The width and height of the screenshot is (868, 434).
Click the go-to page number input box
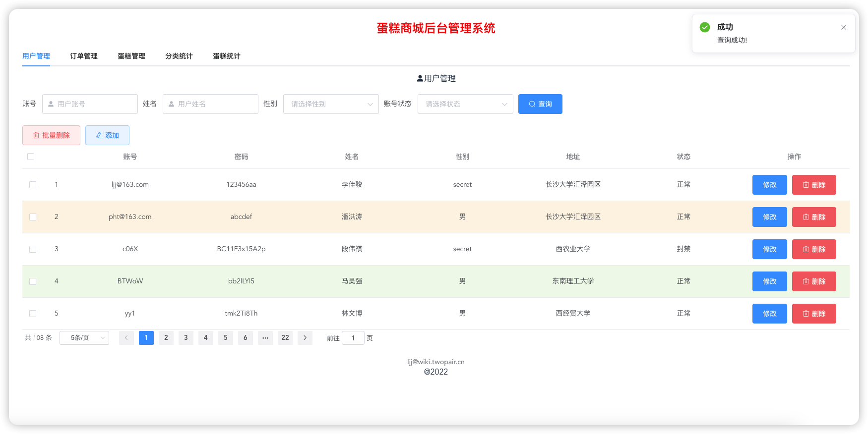(353, 338)
